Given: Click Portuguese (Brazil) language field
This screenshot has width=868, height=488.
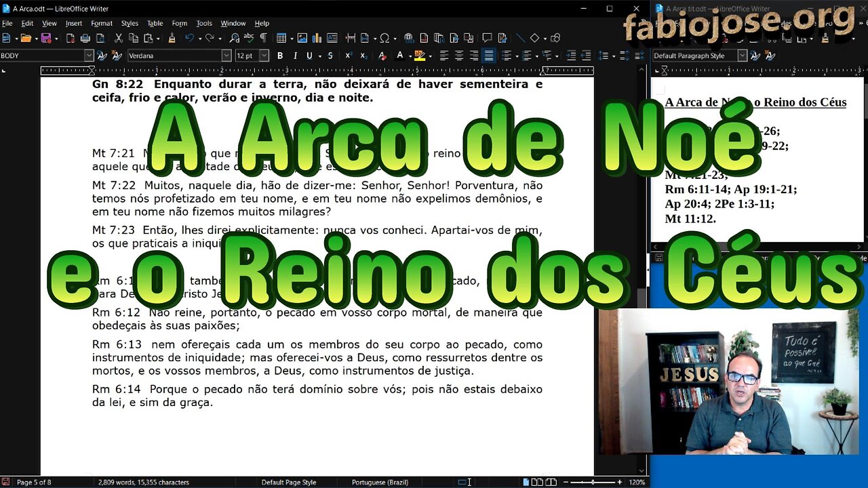Looking at the screenshot, I should (380, 483).
